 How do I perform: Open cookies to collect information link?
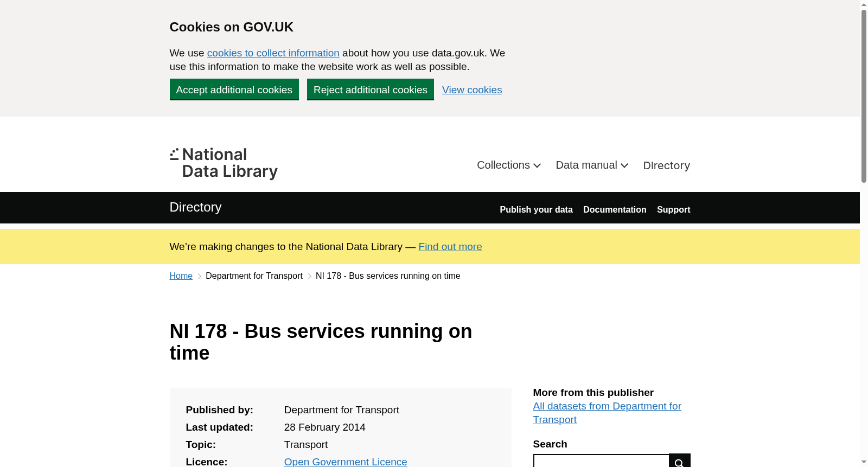pyautogui.click(x=273, y=53)
